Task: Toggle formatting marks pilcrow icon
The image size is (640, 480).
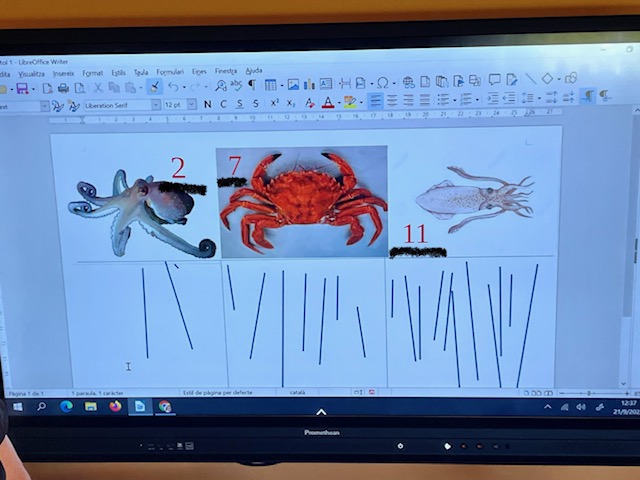Action: coord(250,85)
